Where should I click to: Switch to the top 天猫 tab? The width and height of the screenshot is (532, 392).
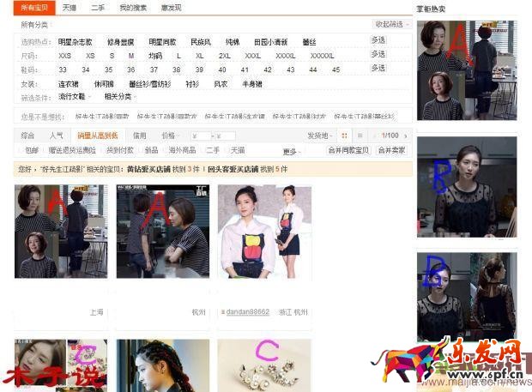(x=70, y=8)
